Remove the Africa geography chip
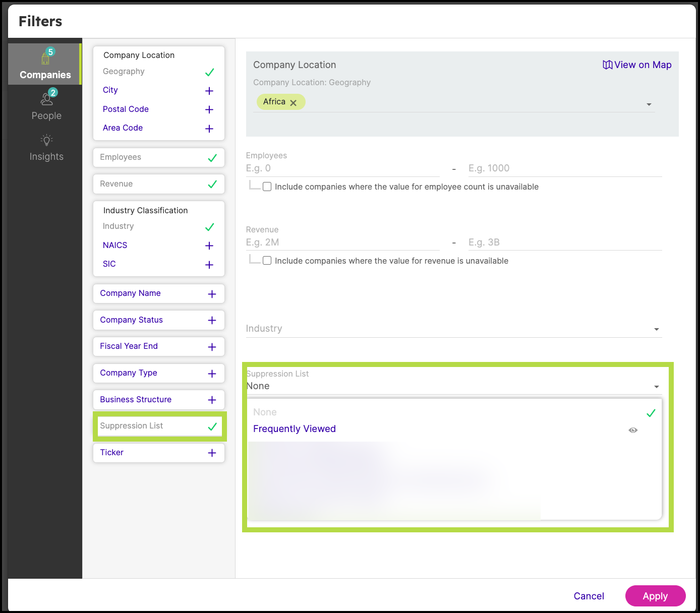This screenshot has width=700, height=613. (x=294, y=102)
